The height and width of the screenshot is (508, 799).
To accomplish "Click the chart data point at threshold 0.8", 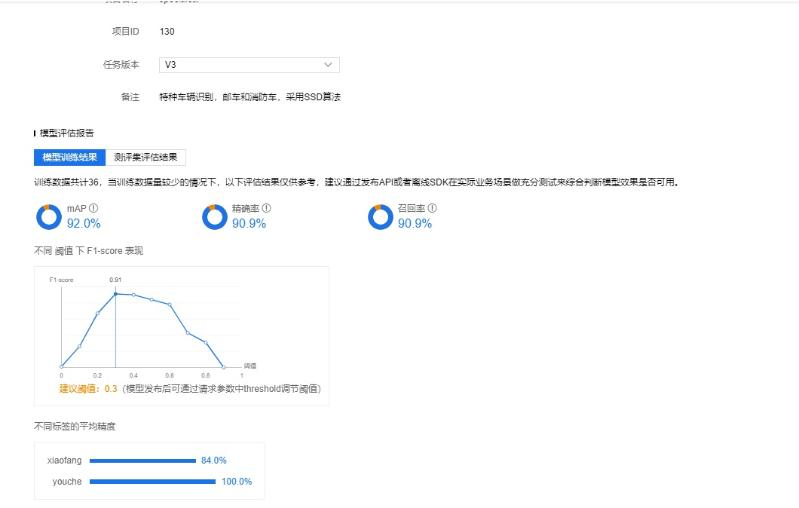I will point(206,342).
